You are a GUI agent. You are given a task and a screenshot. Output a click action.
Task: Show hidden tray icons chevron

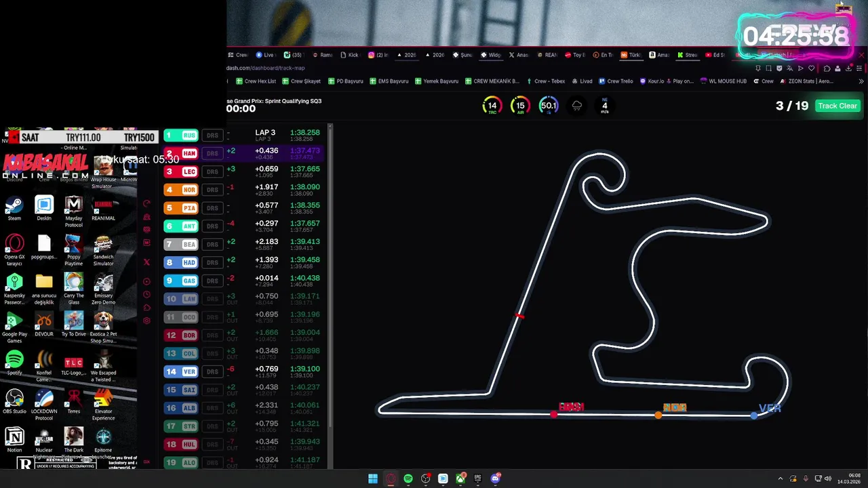click(781, 479)
